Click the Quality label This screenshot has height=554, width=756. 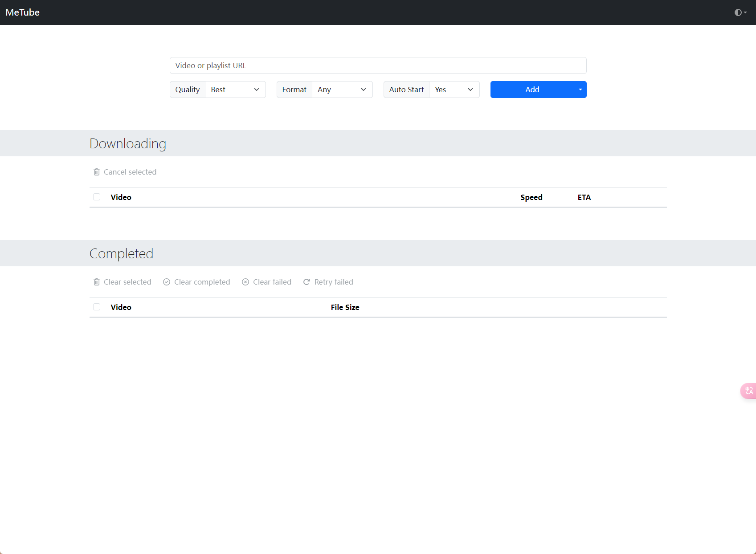[188, 90]
